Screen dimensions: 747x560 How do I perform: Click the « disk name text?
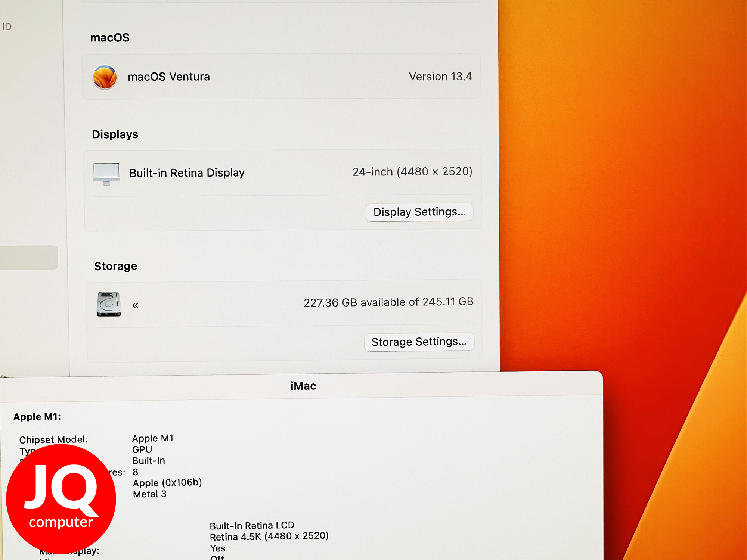[135, 305]
